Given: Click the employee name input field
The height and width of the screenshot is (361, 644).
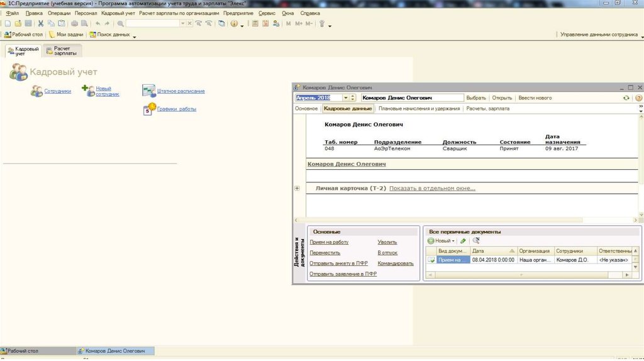Looking at the screenshot, I should (x=411, y=98).
